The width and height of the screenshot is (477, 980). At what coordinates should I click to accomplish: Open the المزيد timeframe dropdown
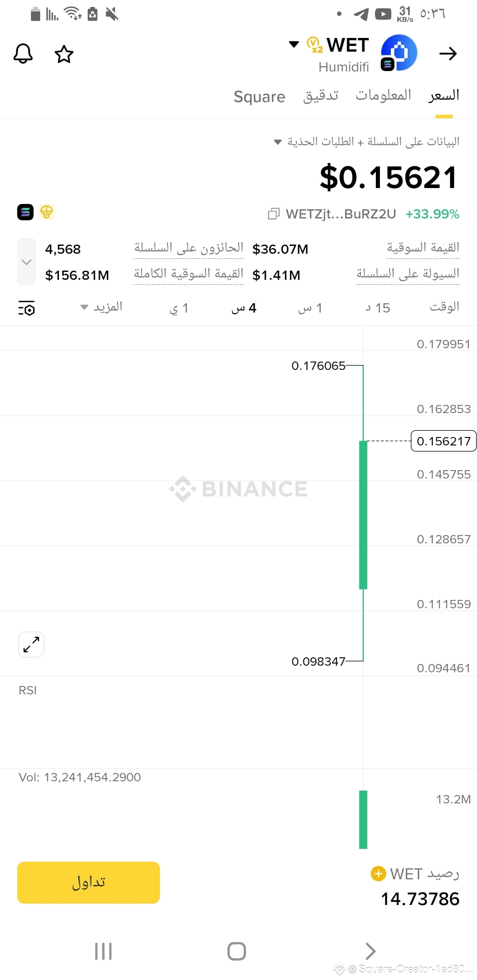pos(101,307)
